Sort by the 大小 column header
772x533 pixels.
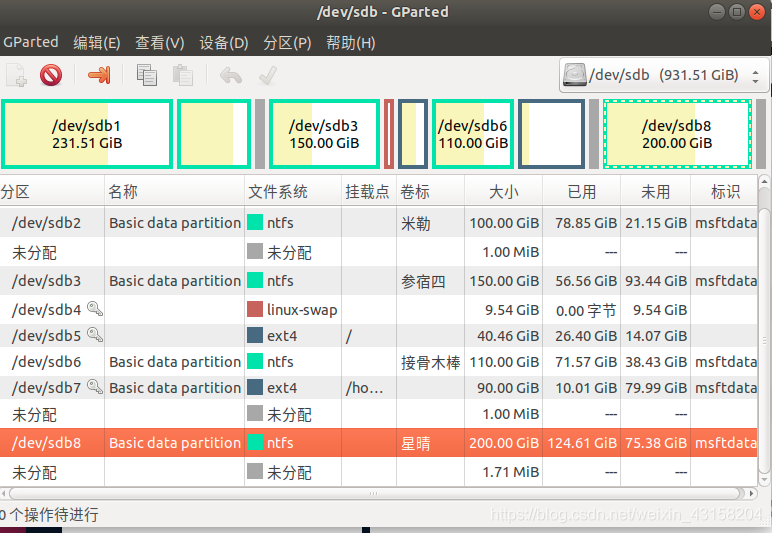(503, 191)
